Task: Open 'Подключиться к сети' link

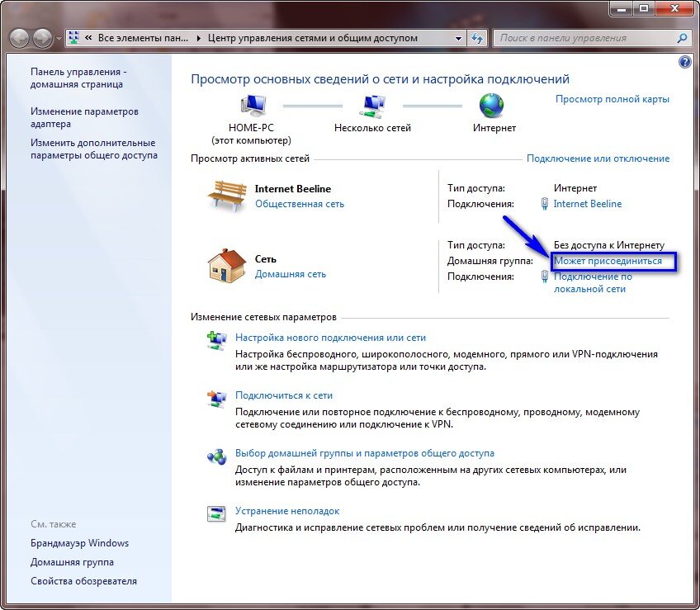Action: click(284, 395)
